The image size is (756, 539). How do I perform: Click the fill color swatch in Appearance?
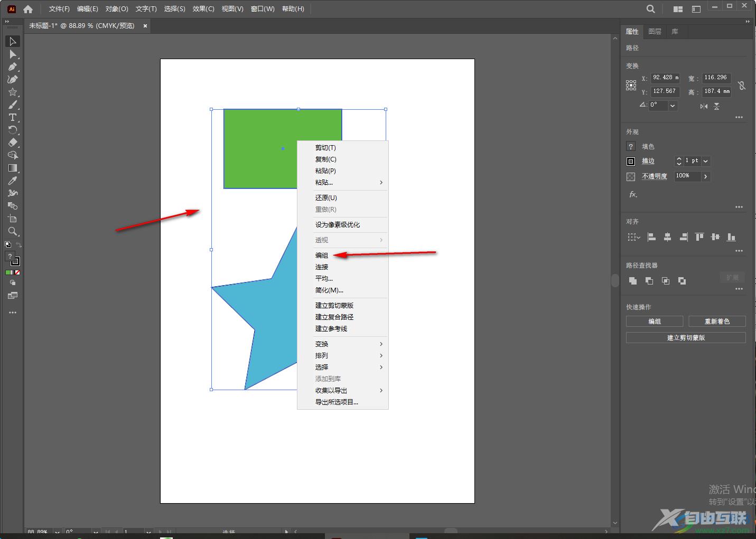click(x=631, y=146)
